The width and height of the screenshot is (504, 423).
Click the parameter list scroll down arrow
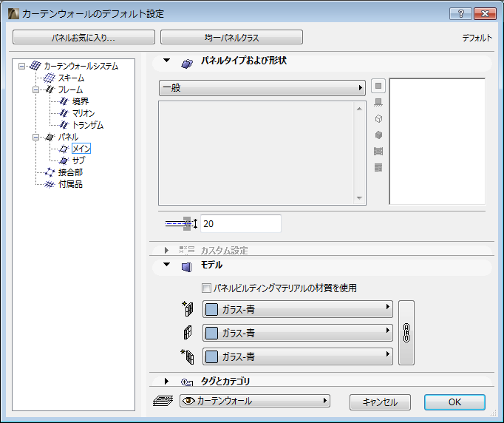click(359, 198)
